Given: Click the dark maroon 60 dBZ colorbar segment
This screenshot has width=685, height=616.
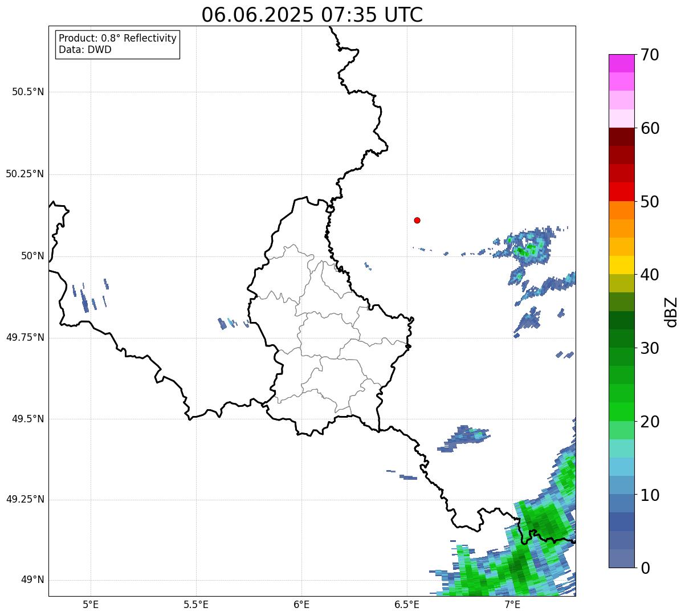Looking at the screenshot, I should pos(621,137).
